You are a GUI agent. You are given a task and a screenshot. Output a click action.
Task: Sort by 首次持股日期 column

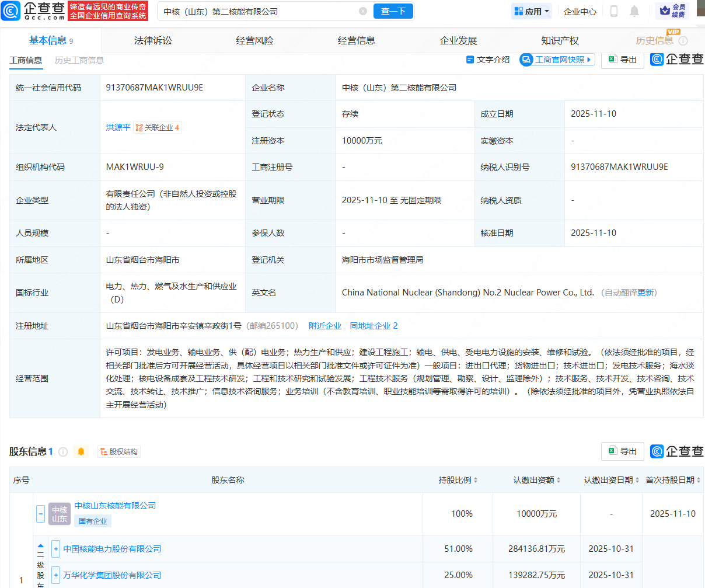pyautogui.click(x=673, y=480)
